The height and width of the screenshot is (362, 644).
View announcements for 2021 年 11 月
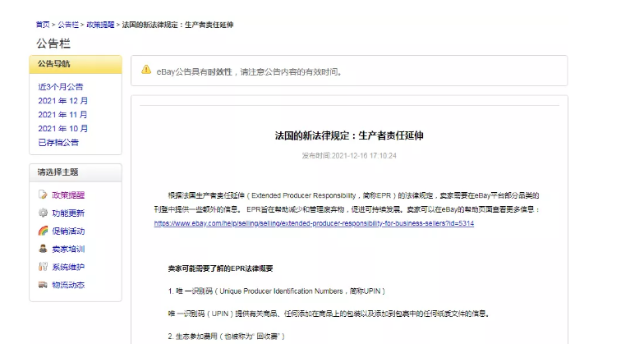click(x=62, y=114)
